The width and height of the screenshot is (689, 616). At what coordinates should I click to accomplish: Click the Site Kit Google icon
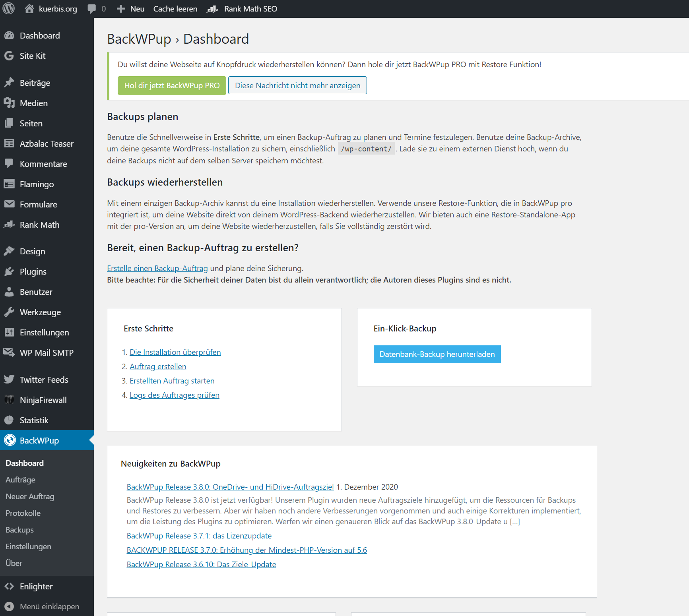pos(9,56)
